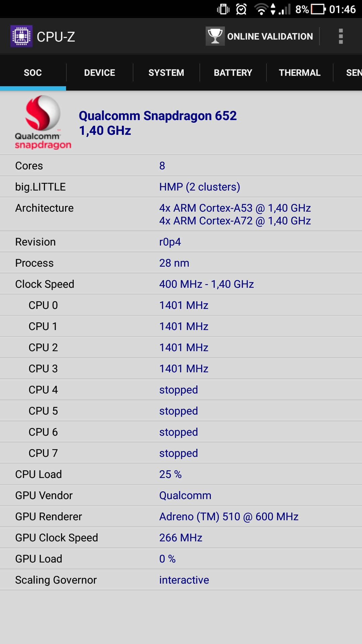The height and width of the screenshot is (644, 362).
Task: Tap the Qualcomm Snapdragon logo
Action: (x=43, y=122)
